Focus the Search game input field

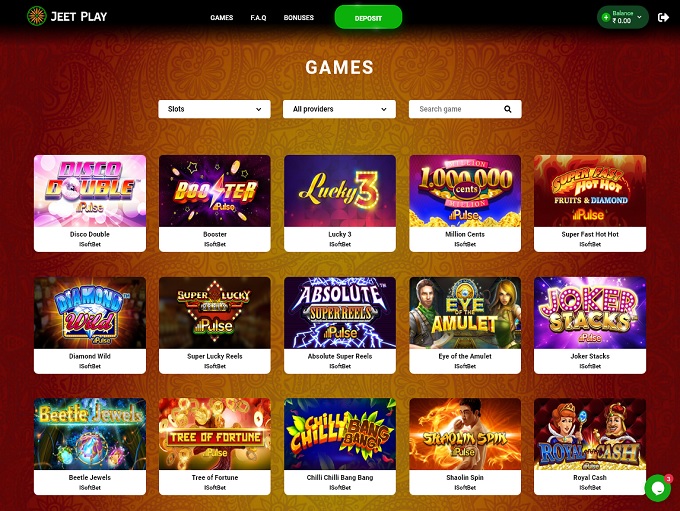point(458,109)
